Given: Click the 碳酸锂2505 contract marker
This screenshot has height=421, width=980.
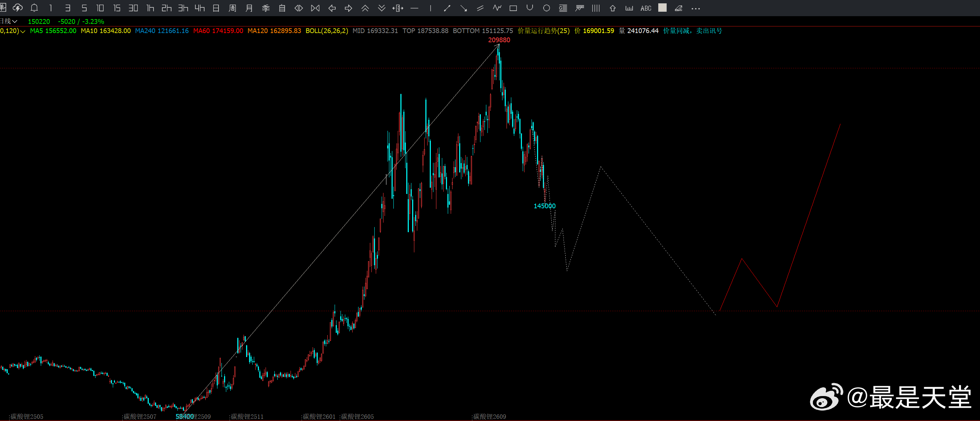Looking at the screenshot, I should pyautogui.click(x=26, y=417).
